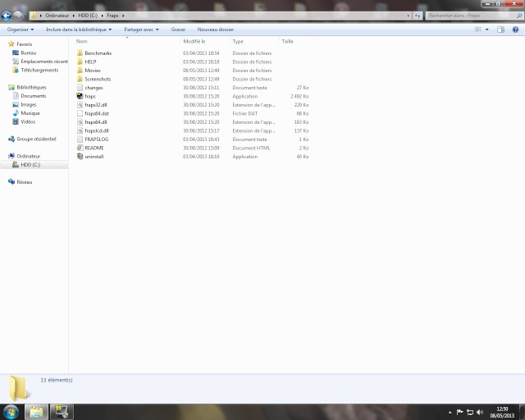Click the Graver toolbar button
Screen dimensions: 525x420
tap(178, 30)
